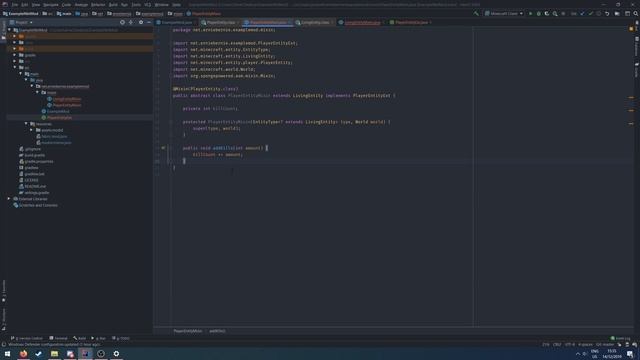
Task: Click the UTF-8 encoding status bar entry
Action: pos(570,344)
